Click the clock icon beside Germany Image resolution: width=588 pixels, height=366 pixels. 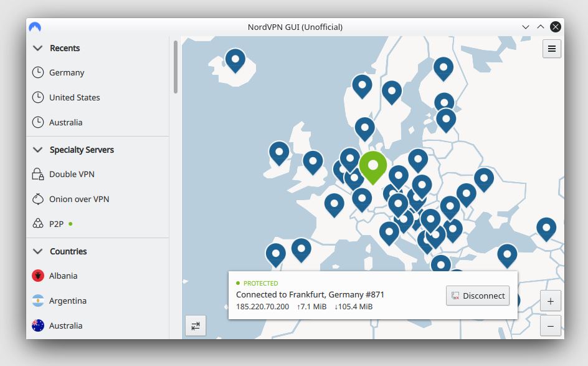click(38, 72)
